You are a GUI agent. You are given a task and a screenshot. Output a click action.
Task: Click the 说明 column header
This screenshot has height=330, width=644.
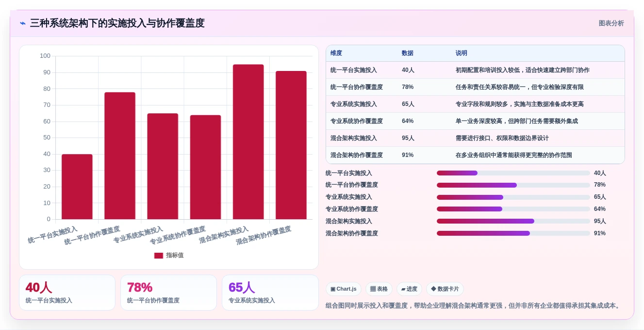coord(462,53)
